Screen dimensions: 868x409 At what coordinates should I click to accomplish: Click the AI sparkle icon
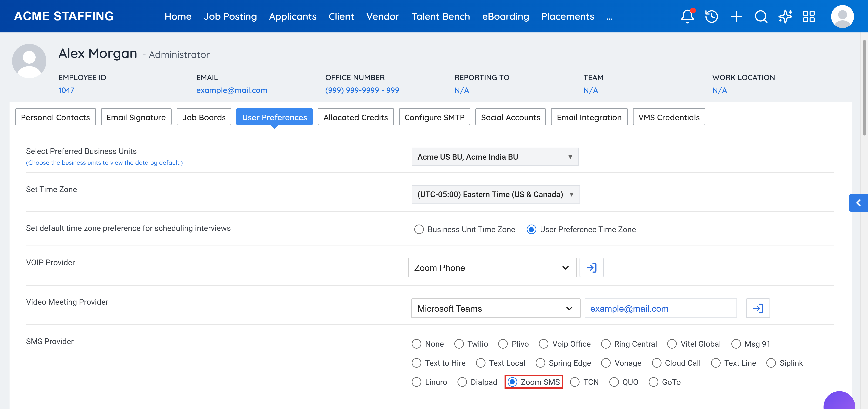pyautogui.click(x=785, y=16)
